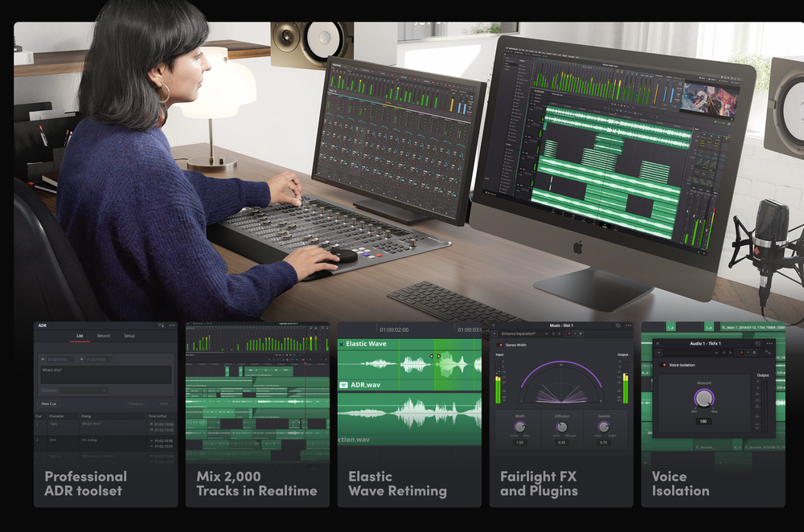Toggle the Voice Isolation enable switch

(x=663, y=365)
